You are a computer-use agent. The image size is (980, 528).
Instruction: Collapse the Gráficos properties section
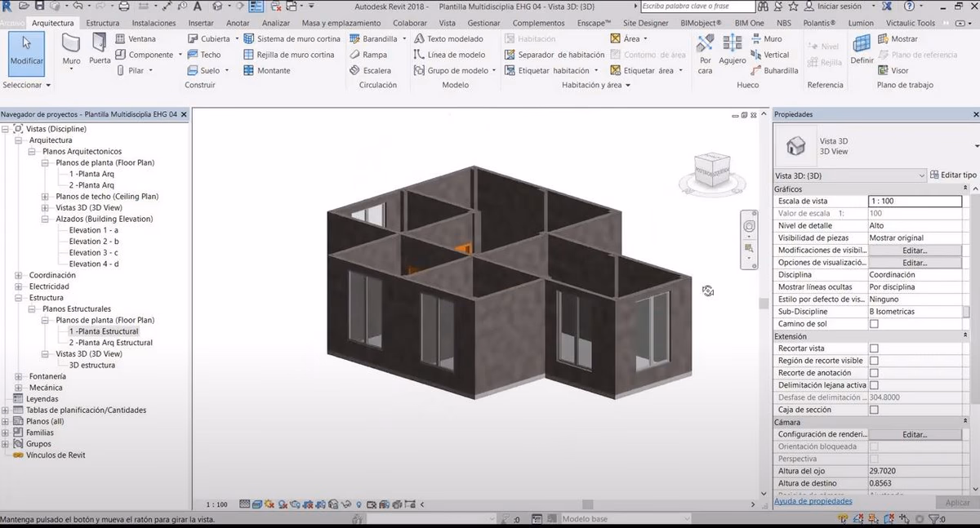965,189
